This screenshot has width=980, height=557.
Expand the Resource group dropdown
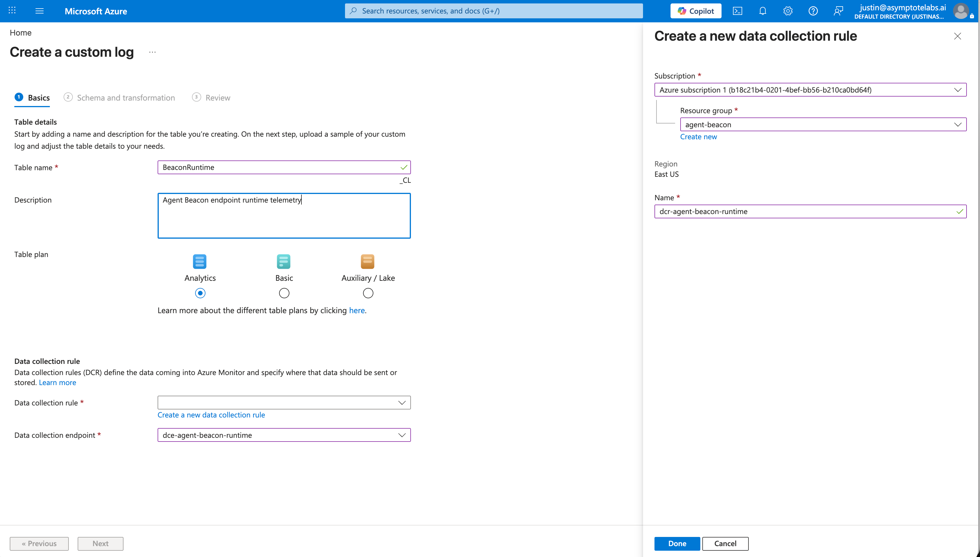point(823,124)
